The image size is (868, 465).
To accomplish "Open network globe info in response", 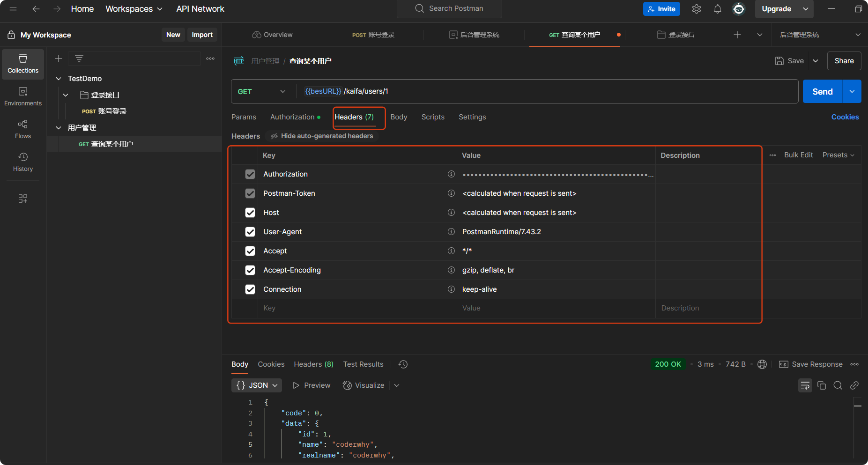I will [762, 364].
